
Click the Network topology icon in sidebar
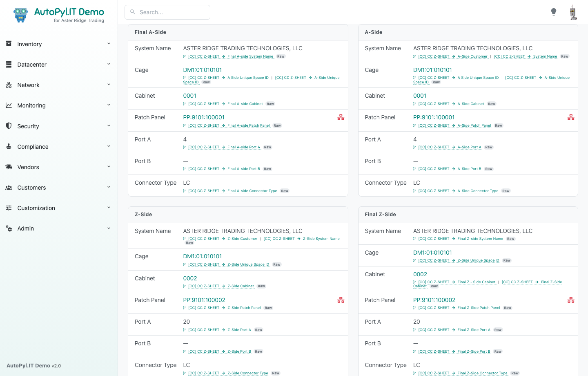9,85
